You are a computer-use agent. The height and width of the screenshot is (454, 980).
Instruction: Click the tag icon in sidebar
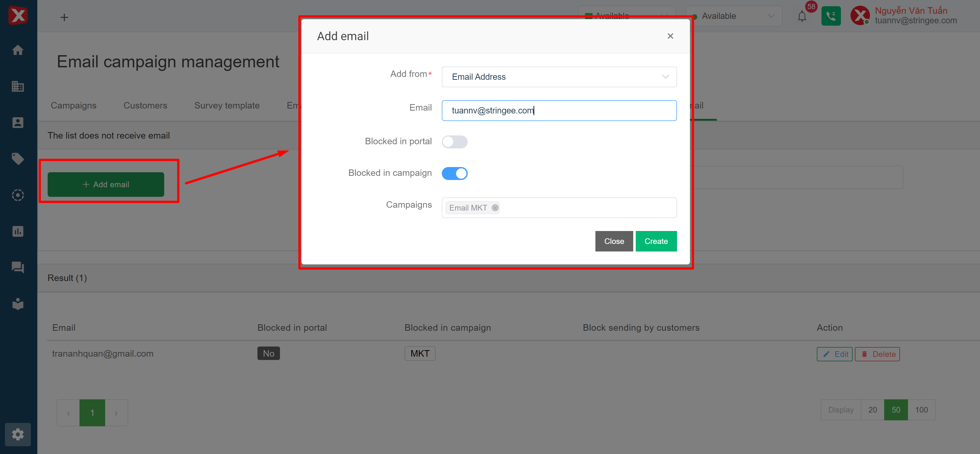coord(18,158)
